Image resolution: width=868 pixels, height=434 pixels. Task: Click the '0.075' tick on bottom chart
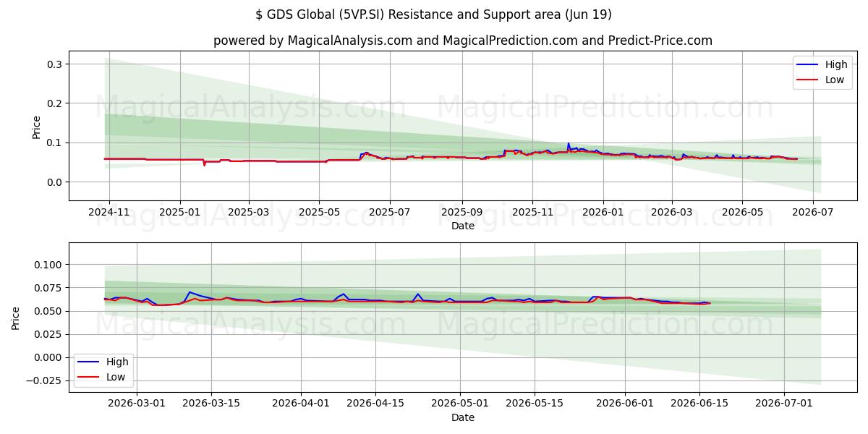tap(48, 288)
